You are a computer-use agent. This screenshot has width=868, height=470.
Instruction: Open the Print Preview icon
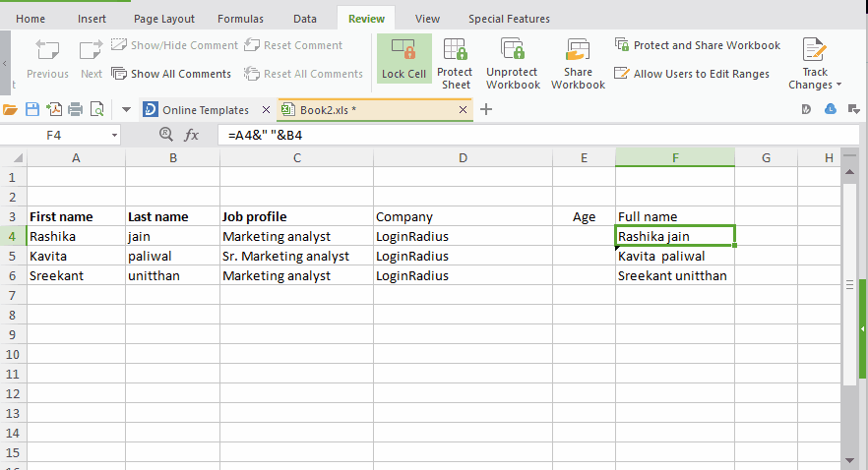click(x=96, y=109)
